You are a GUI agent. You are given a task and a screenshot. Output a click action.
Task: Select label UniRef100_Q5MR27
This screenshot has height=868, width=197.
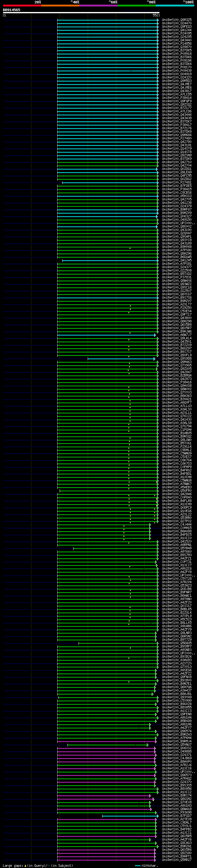coord(177,860)
